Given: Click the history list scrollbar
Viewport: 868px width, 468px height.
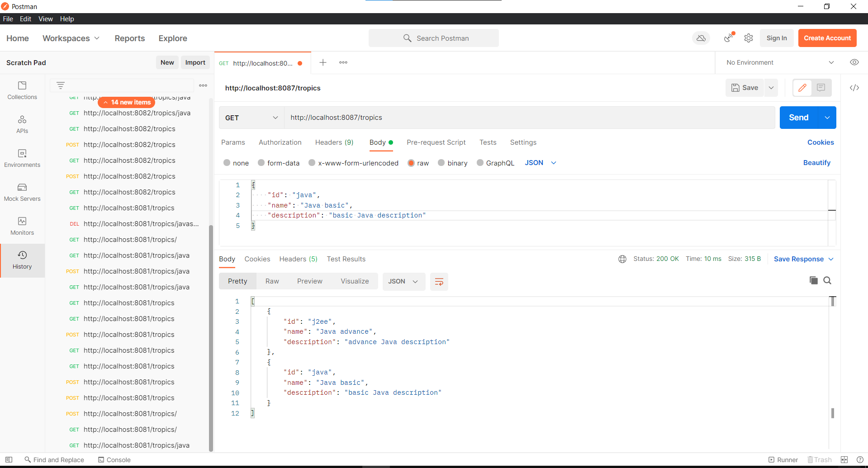Looking at the screenshot, I should (x=211, y=338).
